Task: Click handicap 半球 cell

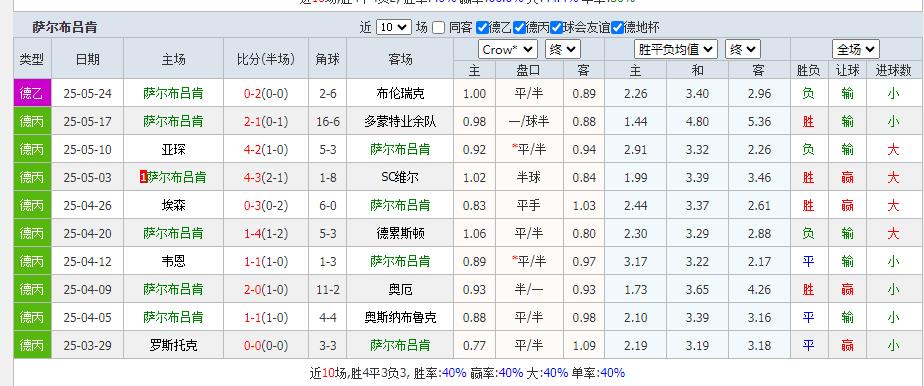Action: tap(529, 177)
